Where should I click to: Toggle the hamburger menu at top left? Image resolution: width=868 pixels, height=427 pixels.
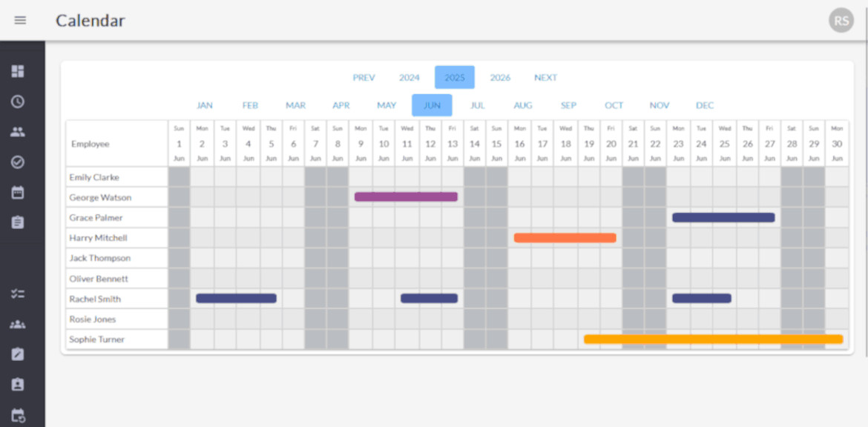tap(20, 20)
